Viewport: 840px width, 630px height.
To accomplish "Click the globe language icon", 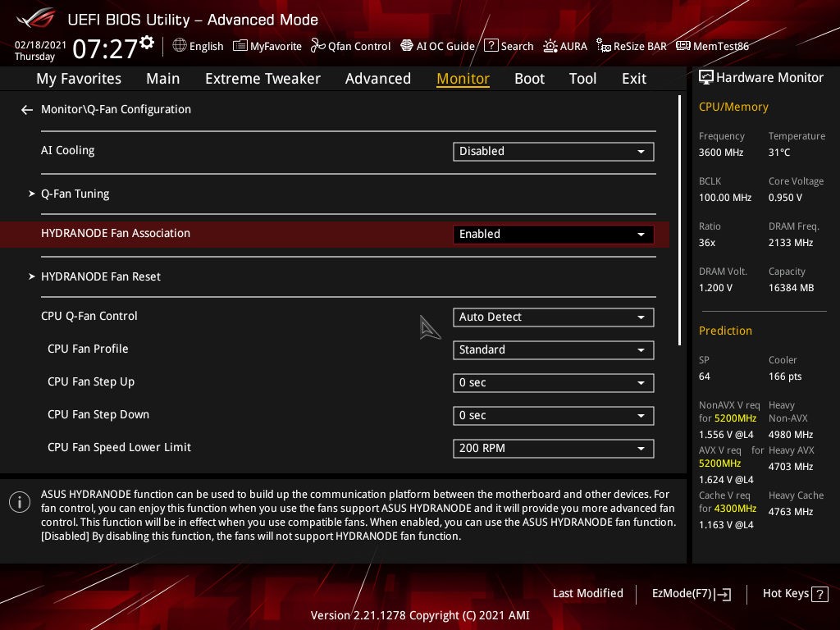I will (180, 46).
